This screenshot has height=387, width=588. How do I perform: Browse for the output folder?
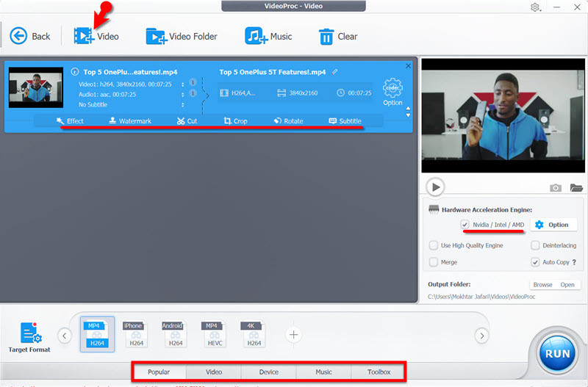point(542,285)
